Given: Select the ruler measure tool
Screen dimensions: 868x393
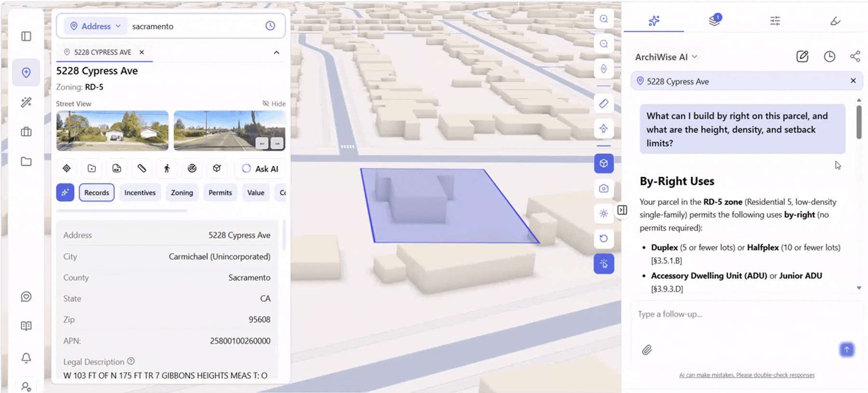Looking at the screenshot, I should click(x=604, y=104).
